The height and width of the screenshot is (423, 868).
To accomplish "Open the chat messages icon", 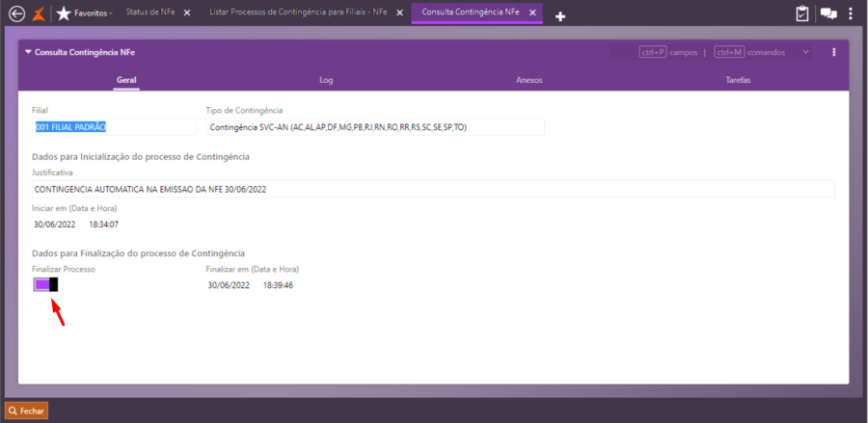I will click(x=828, y=13).
